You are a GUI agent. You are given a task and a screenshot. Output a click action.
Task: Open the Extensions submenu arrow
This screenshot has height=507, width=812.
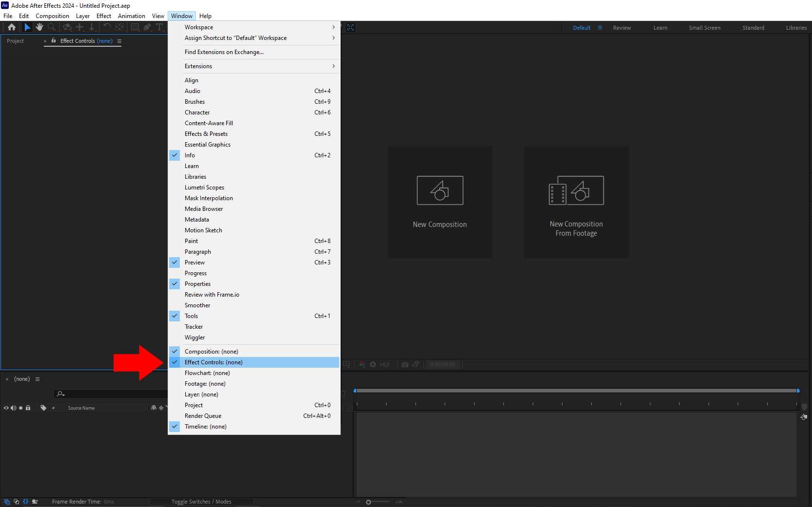[333, 66]
